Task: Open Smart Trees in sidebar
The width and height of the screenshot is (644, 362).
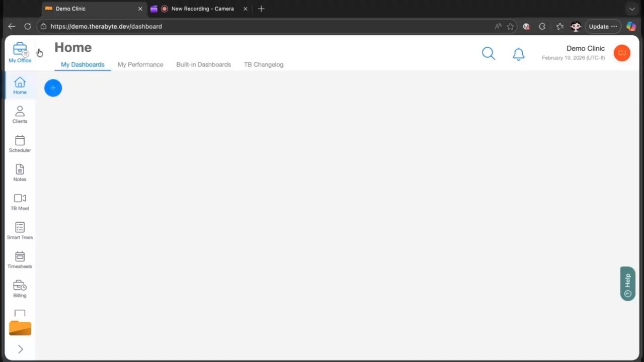Action: [x=20, y=231]
